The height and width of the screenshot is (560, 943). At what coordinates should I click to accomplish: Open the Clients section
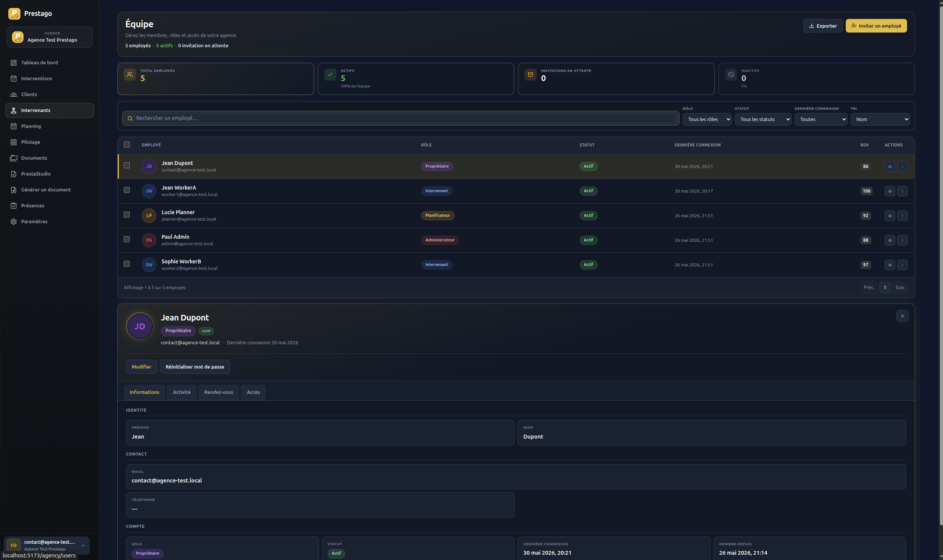pos(50,95)
